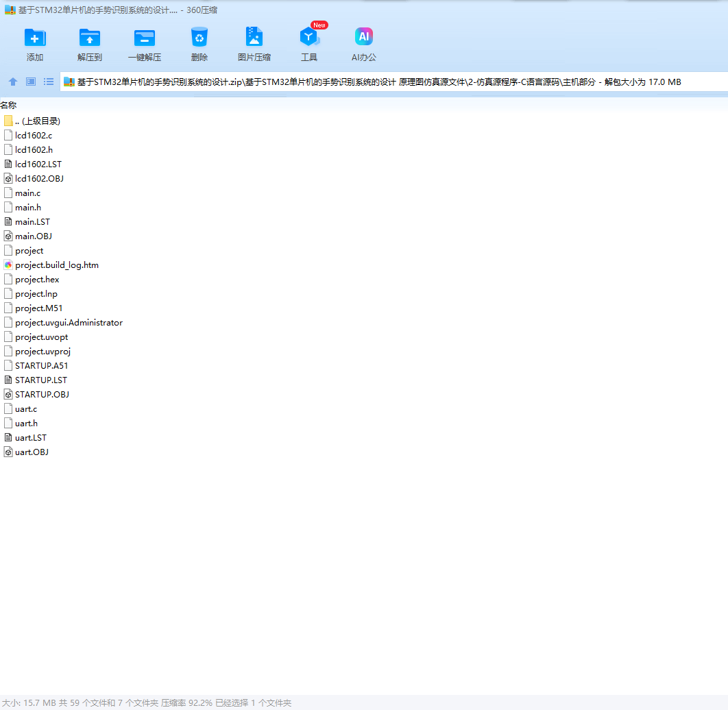Click the folder icon for 上级目录
This screenshot has height=710, width=728.
8,121
